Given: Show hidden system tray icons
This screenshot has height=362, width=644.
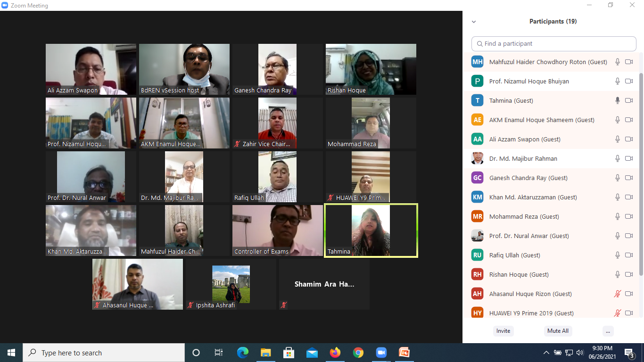Looking at the screenshot, I should point(546,353).
